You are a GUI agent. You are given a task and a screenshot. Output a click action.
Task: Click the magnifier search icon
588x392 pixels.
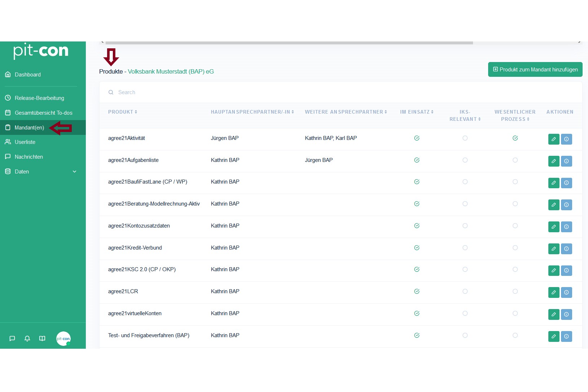[x=111, y=92]
